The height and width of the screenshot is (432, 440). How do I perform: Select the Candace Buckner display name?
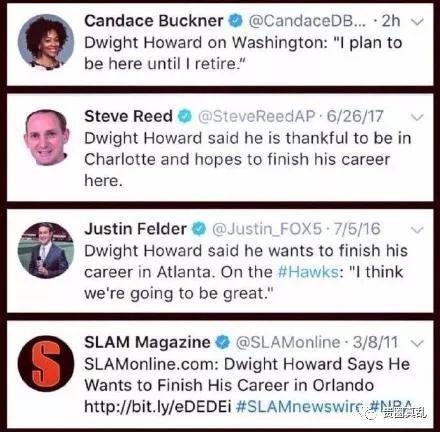pyautogui.click(x=154, y=21)
